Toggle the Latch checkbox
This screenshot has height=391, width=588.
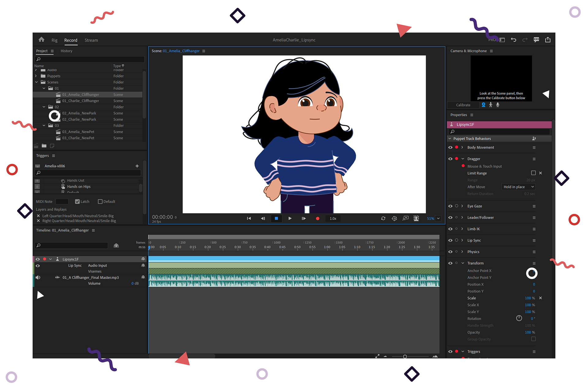[77, 202]
